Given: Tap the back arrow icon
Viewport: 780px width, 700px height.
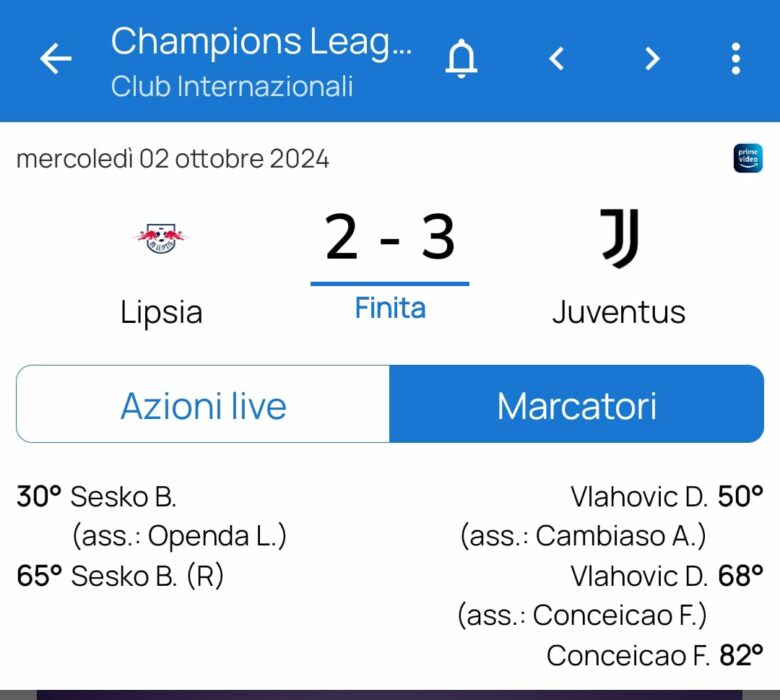Looking at the screenshot, I should (56, 59).
